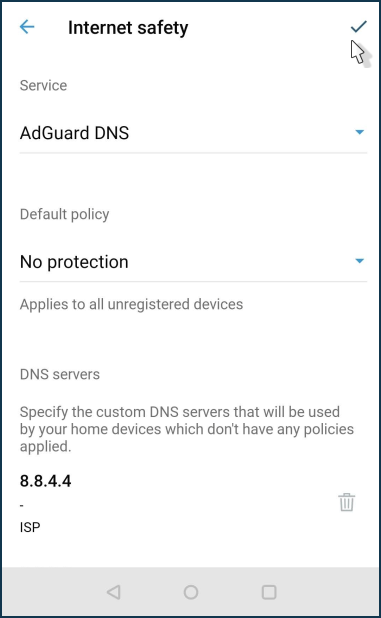This screenshot has width=381, height=618.
Task: Open the AdGuard DNS service selector
Action: [193, 133]
